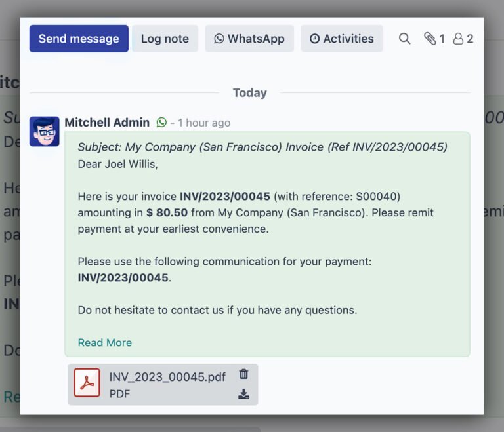Screen dimensions: 504x432
Task: Open the followers list icon
Action: (x=463, y=39)
